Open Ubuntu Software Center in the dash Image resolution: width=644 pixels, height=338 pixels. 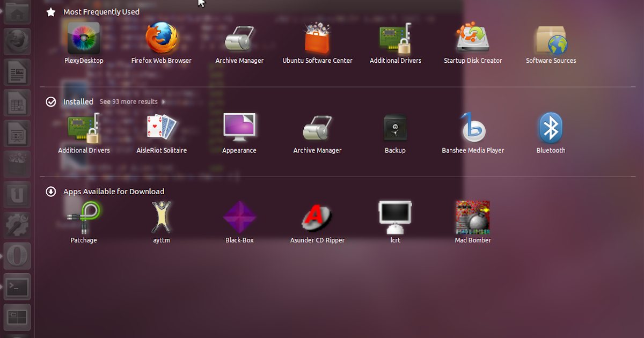pos(317,43)
